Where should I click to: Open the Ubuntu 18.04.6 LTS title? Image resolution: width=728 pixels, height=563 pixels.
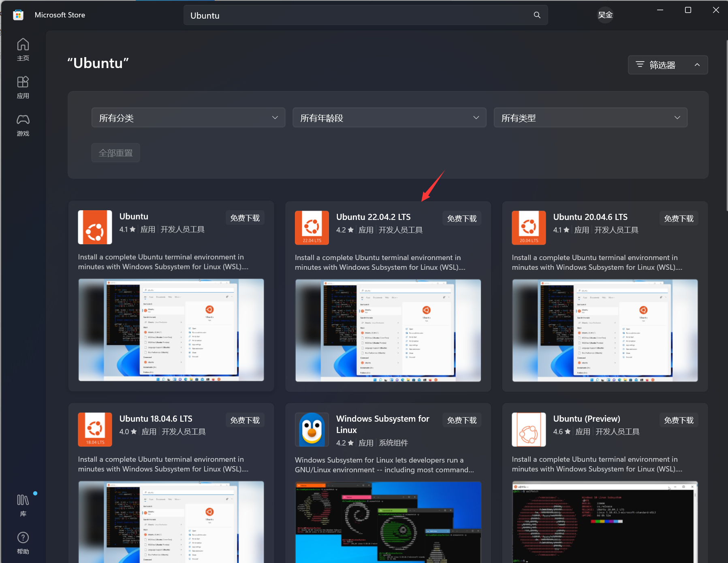[156, 419]
